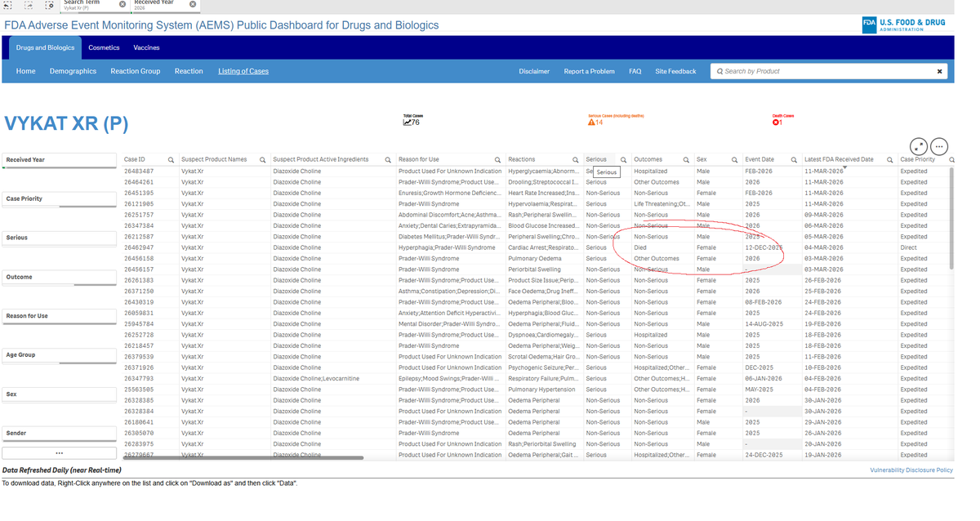This screenshot has width=980, height=521.
Task: Search within Sex column
Action: click(734, 160)
